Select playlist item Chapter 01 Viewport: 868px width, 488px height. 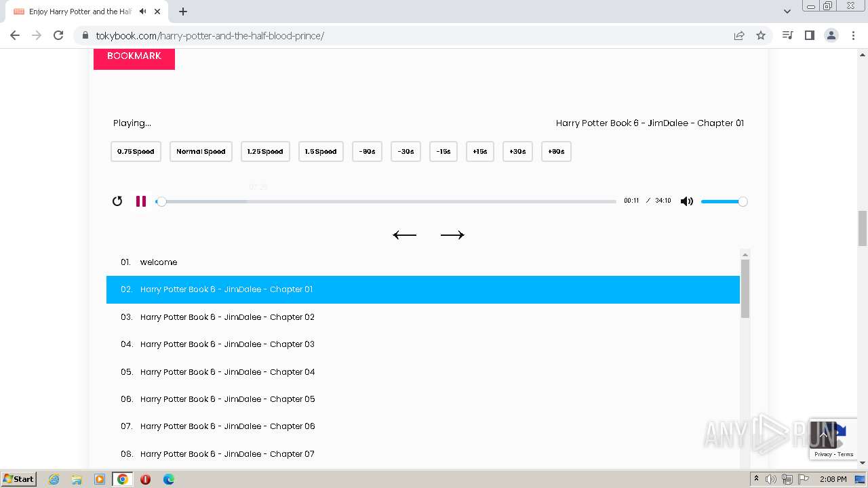pyautogui.click(x=423, y=289)
